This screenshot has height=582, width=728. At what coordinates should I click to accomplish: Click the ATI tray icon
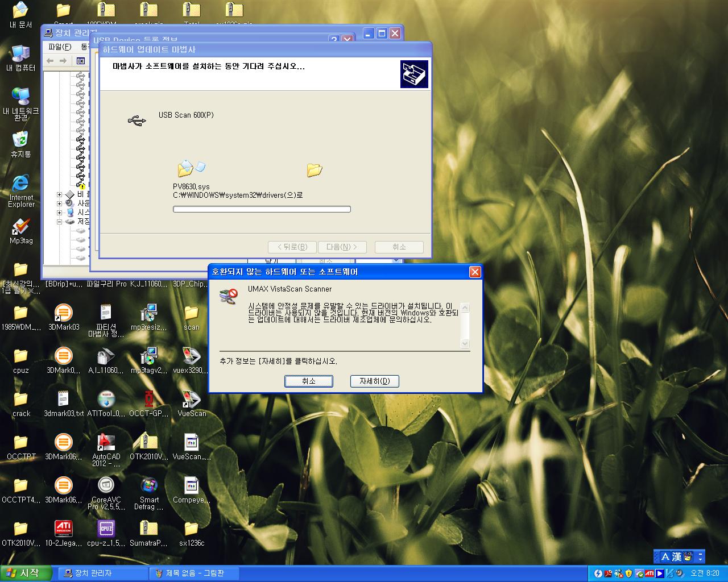pyautogui.click(x=649, y=573)
